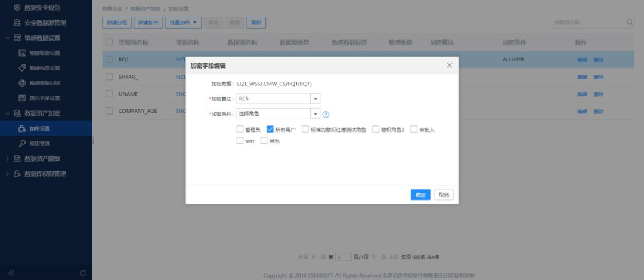Click the page number input field

(x=343, y=257)
